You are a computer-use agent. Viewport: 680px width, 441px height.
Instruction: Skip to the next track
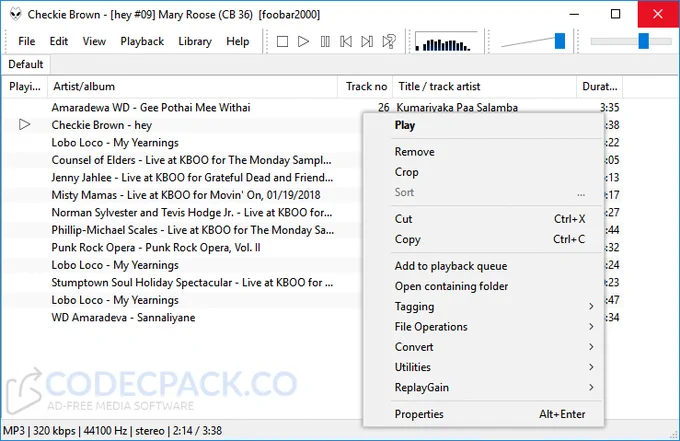[x=367, y=42]
